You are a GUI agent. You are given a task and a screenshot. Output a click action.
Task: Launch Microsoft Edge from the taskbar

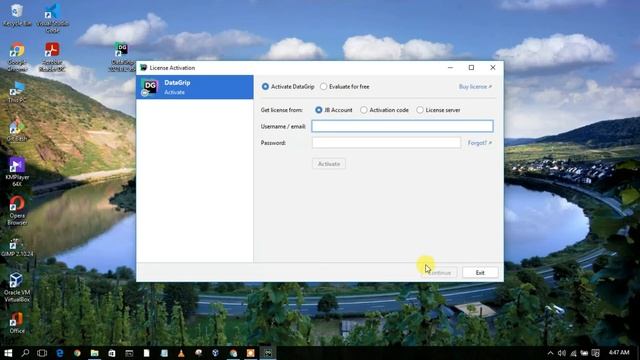(60, 353)
